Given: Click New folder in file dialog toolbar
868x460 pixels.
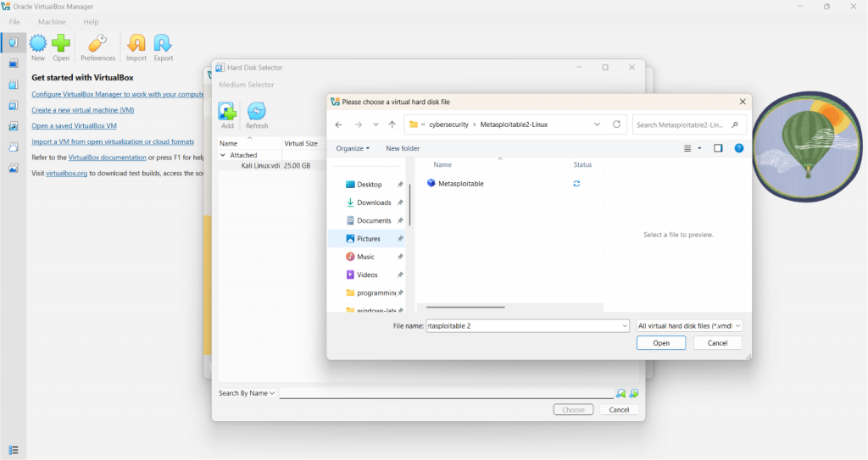Looking at the screenshot, I should (403, 148).
